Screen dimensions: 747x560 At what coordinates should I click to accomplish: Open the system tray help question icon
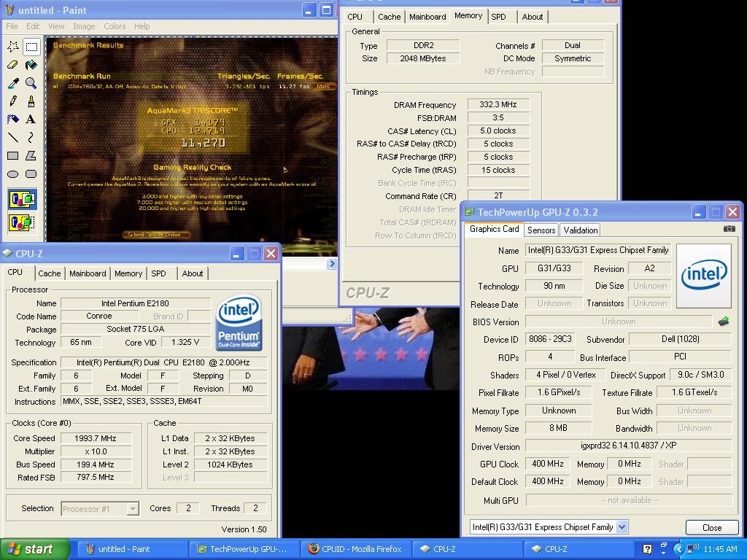coord(648,549)
